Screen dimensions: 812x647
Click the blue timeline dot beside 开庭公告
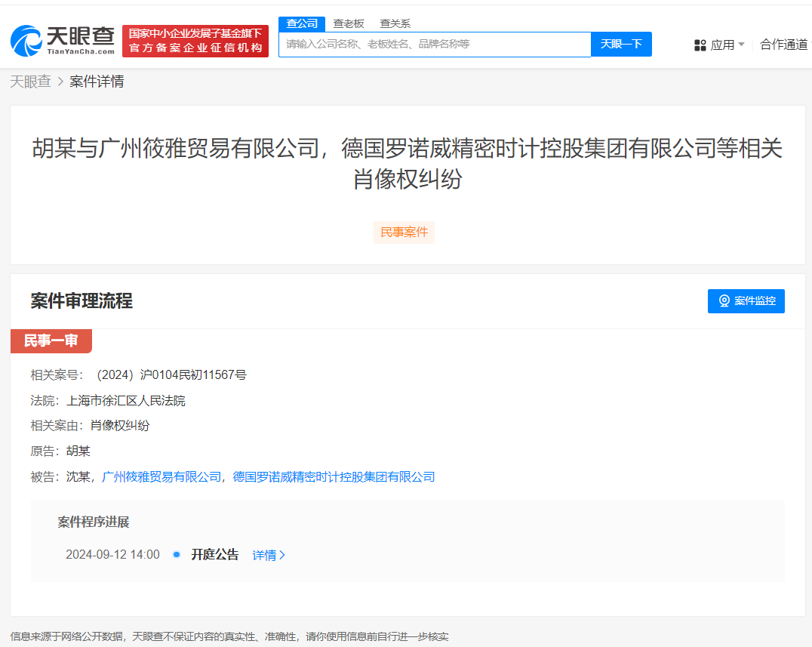click(176, 554)
